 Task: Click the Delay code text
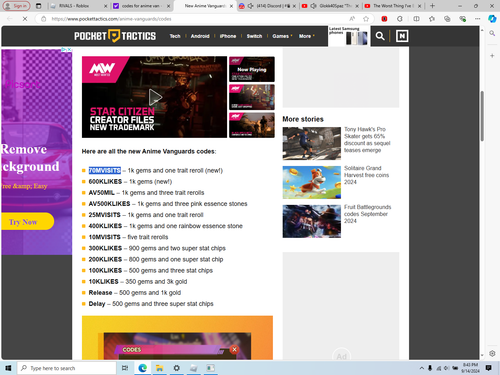tap(97, 304)
